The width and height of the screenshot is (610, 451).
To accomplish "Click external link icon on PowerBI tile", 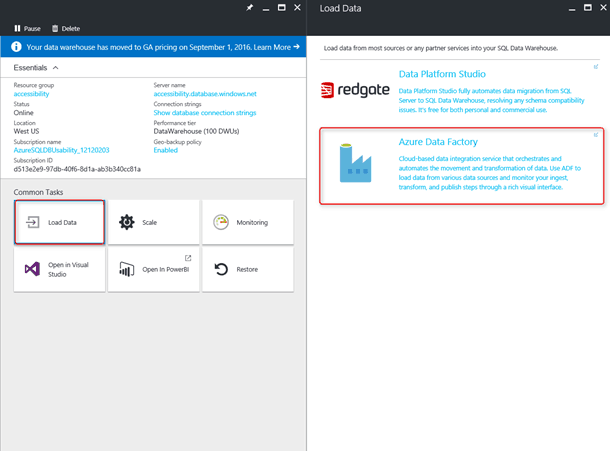I will 188,258.
